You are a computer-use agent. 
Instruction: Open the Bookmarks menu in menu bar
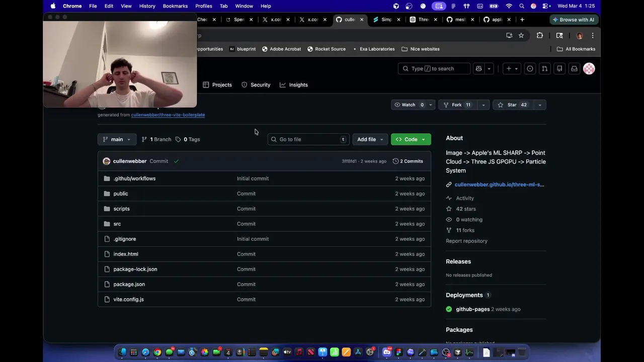click(x=175, y=6)
